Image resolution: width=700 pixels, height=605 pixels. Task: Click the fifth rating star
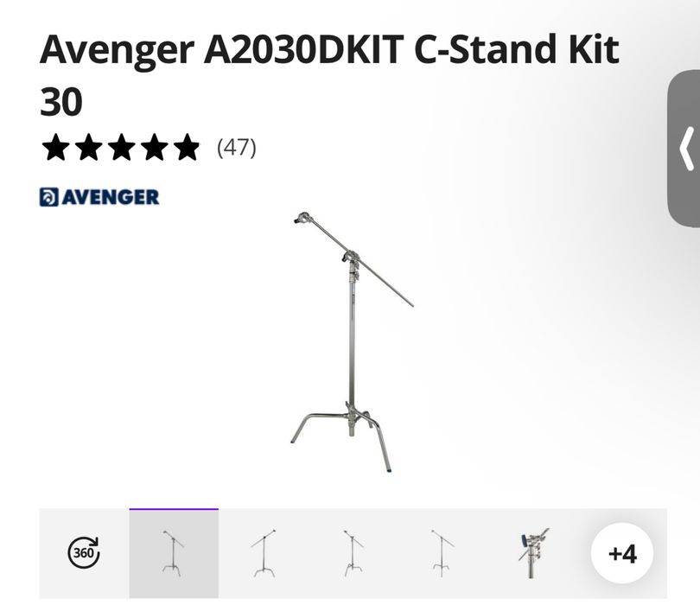(x=187, y=147)
